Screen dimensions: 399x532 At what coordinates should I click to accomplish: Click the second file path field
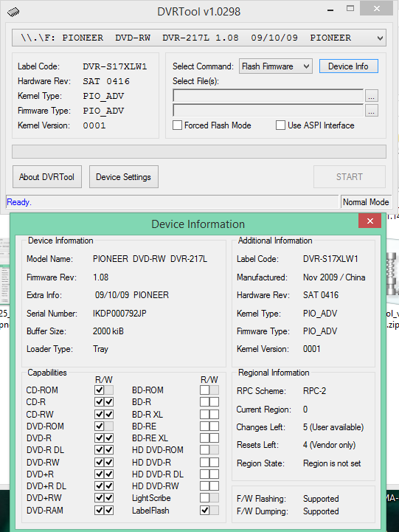pyautogui.click(x=268, y=110)
